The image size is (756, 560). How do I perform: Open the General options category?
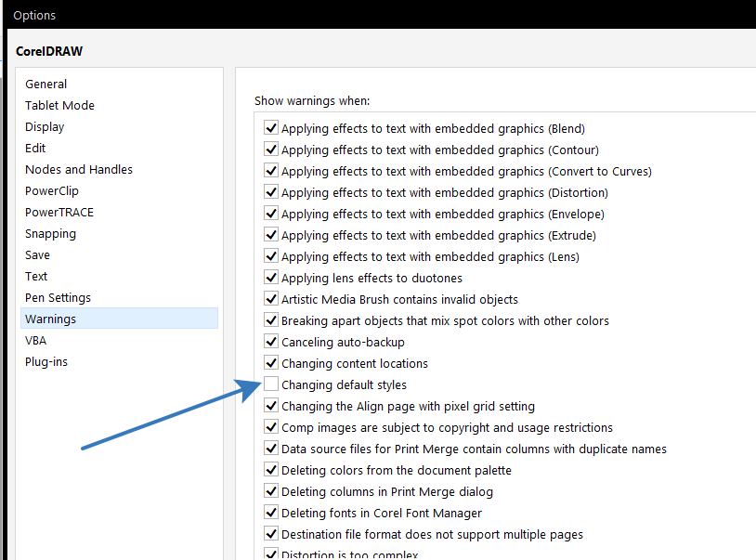46,84
